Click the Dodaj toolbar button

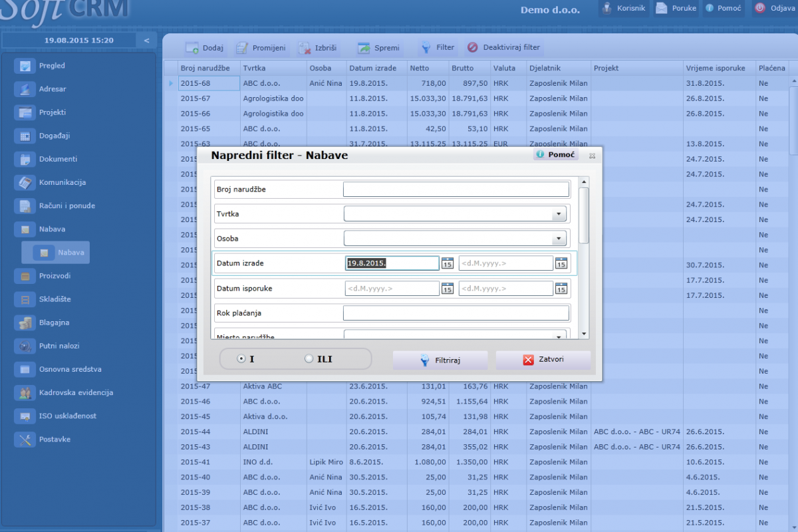205,48
